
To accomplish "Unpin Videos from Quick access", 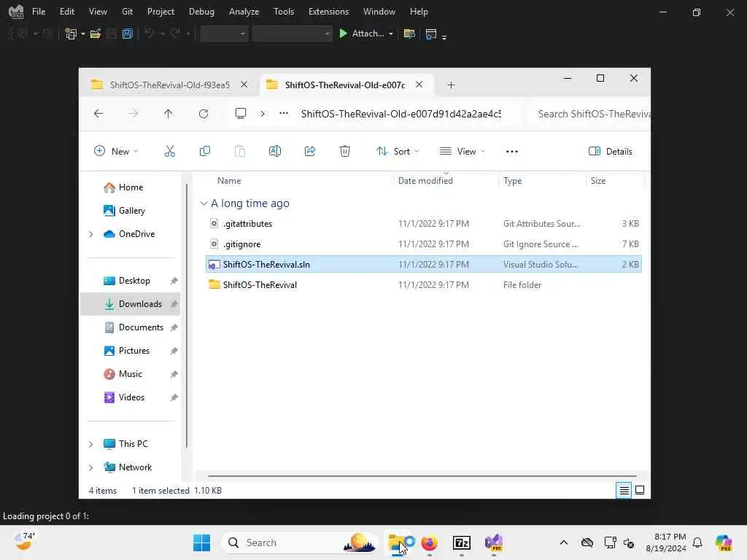I will pyautogui.click(x=174, y=397).
